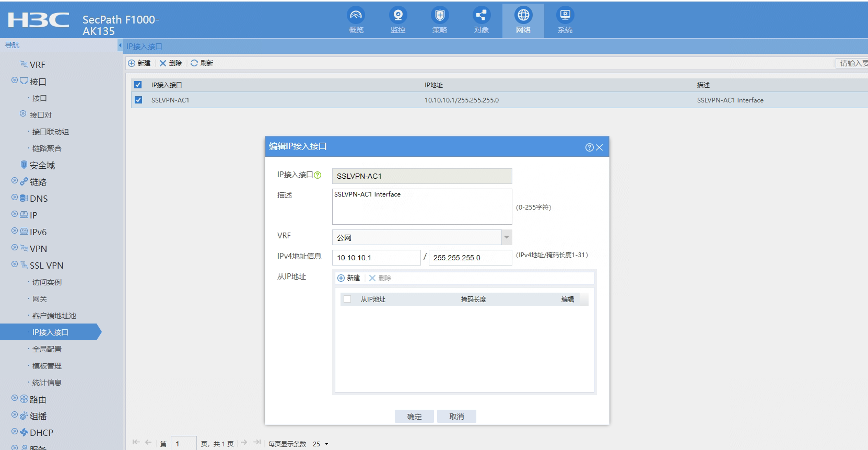Select 接口联动组 in the navigation
This screenshot has height=450, width=868.
51,132
